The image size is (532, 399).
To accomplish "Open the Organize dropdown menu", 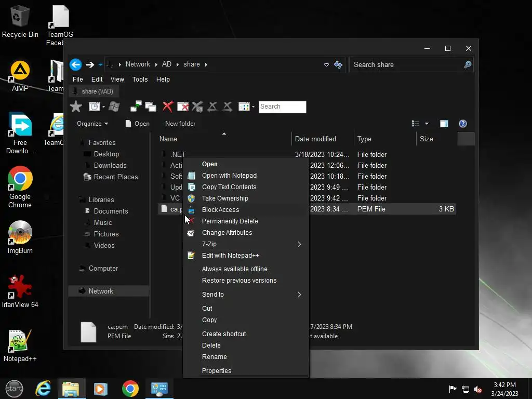I will 92,124.
